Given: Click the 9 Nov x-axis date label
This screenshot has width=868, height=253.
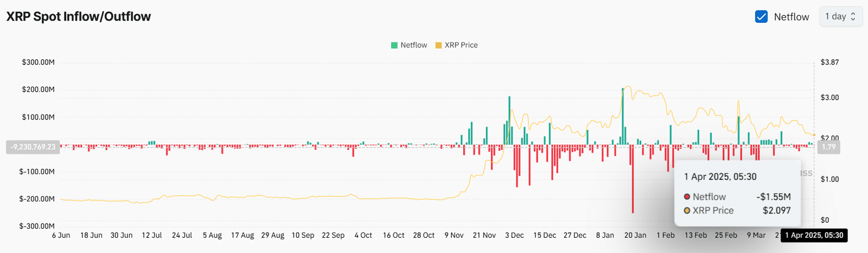Looking at the screenshot, I should pyautogui.click(x=454, y=235).
